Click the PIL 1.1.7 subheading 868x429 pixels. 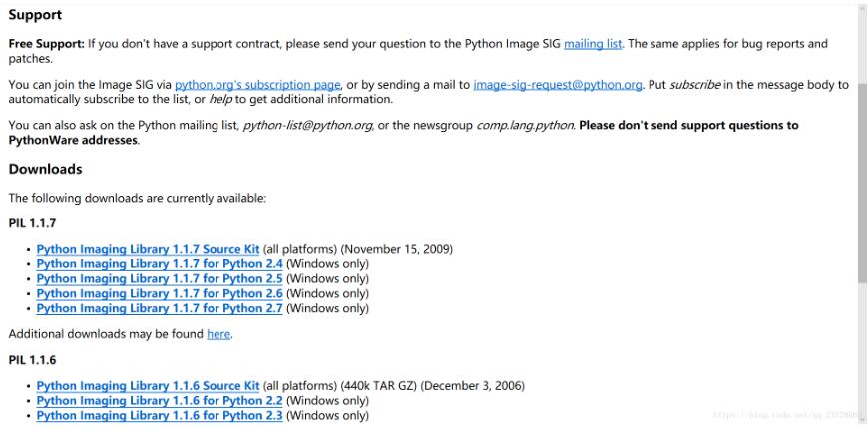point(31,225)
